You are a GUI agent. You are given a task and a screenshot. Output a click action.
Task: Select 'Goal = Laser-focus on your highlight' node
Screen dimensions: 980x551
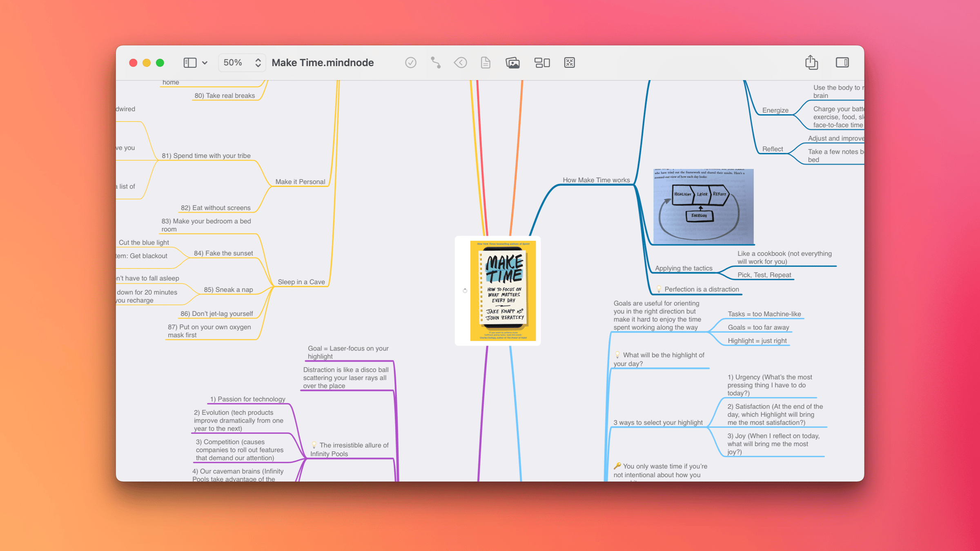[348, 352]
